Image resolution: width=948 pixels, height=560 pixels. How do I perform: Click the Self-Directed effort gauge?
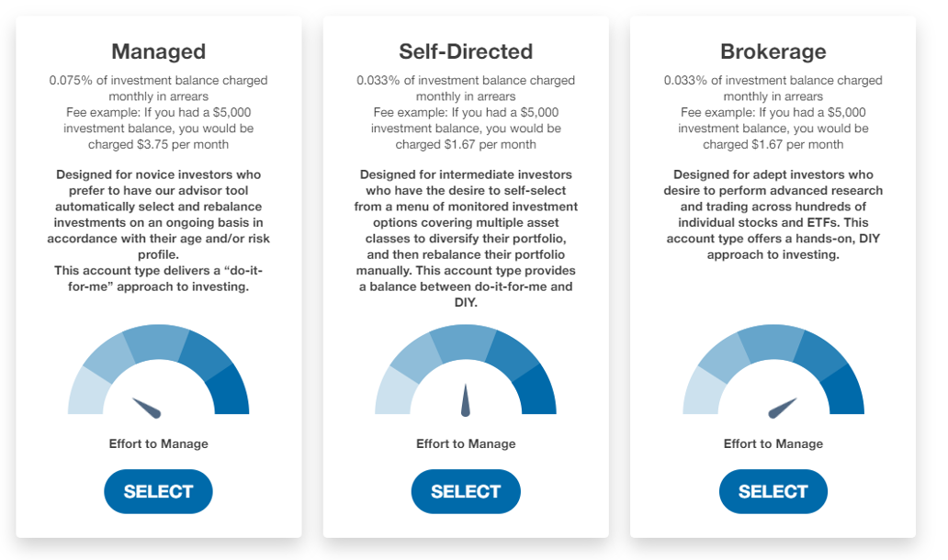[466, 376]
